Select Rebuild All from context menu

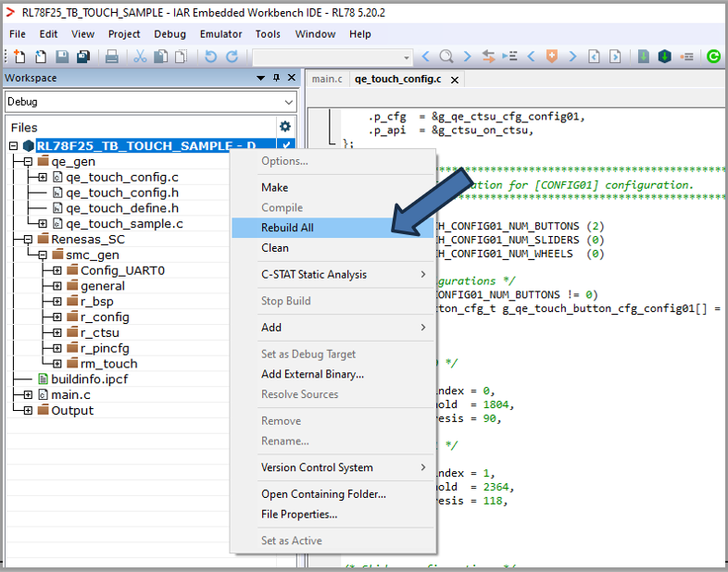pyautogui.click(x=287, y=227)
